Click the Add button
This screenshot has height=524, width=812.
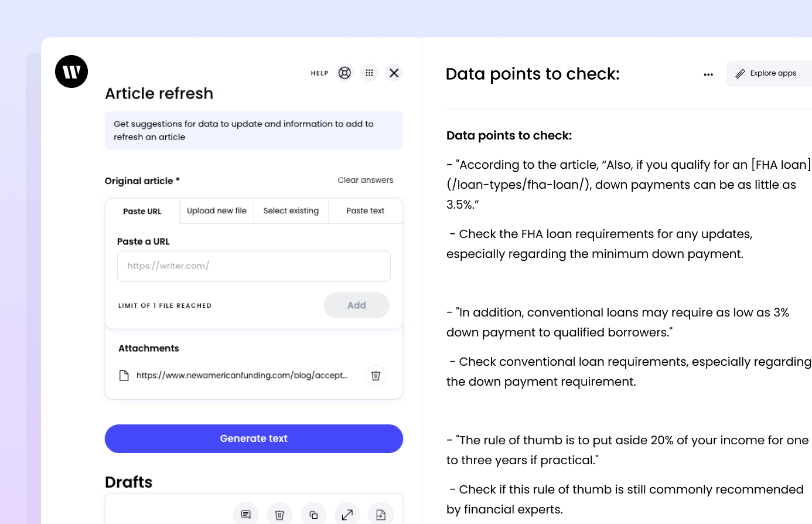click(x=356, y=305)
